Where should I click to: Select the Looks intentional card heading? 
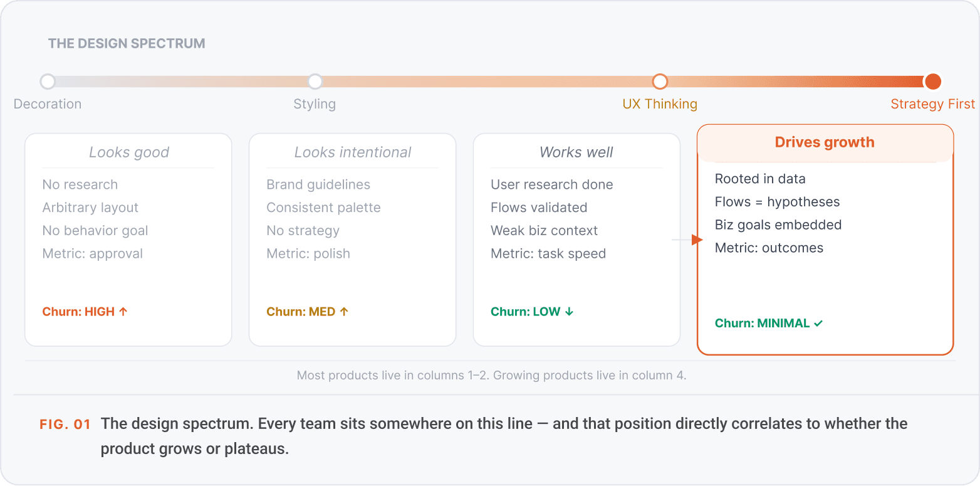(x=353, y=152)
